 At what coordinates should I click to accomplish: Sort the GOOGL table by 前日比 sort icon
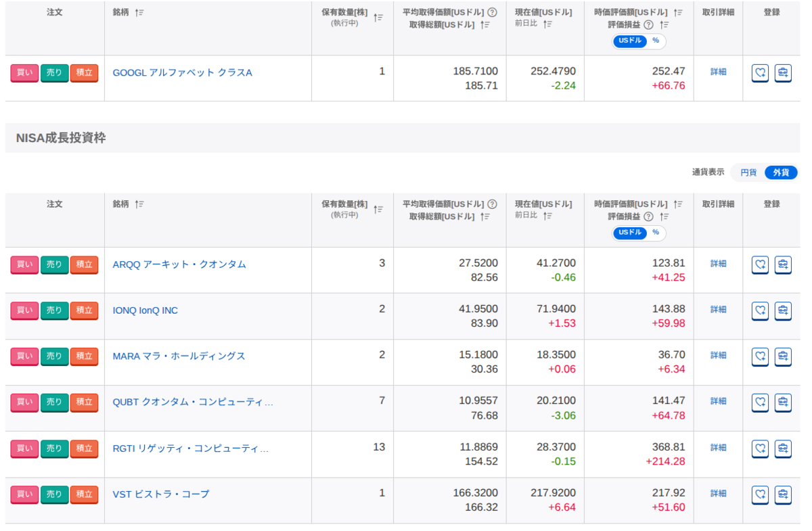(547, 24)
